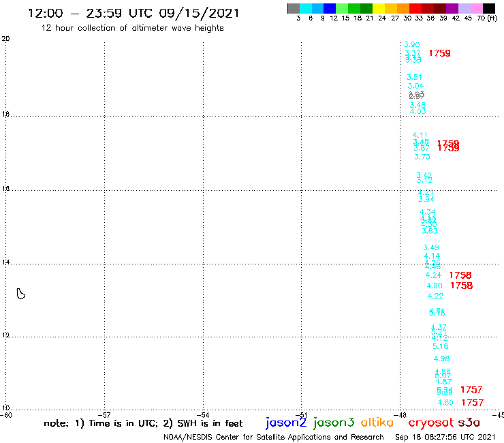Click time label 1758 beside value 4.80
The height and width of the screenshot is (443, 504).
pyautogui.click(x=462, y=286)
